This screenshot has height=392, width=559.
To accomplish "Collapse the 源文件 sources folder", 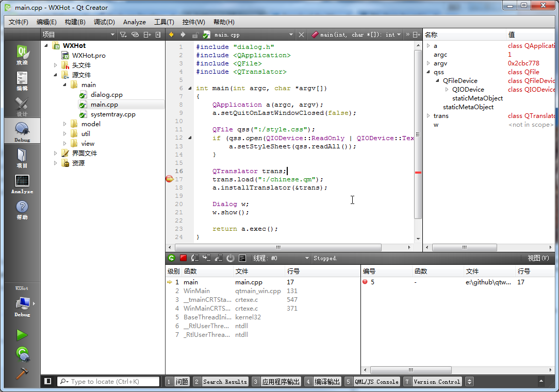I will (x=55, y=75).
